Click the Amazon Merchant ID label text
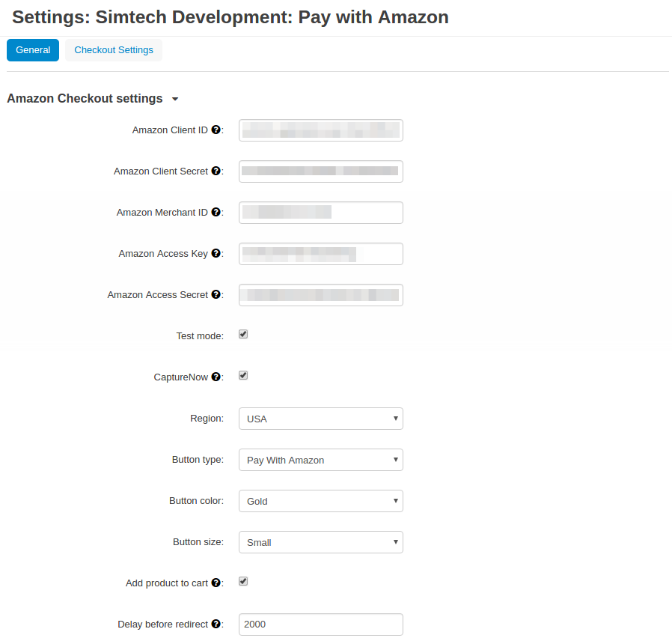Viewport: 672px width, 638px height. [x=162, y=212]
